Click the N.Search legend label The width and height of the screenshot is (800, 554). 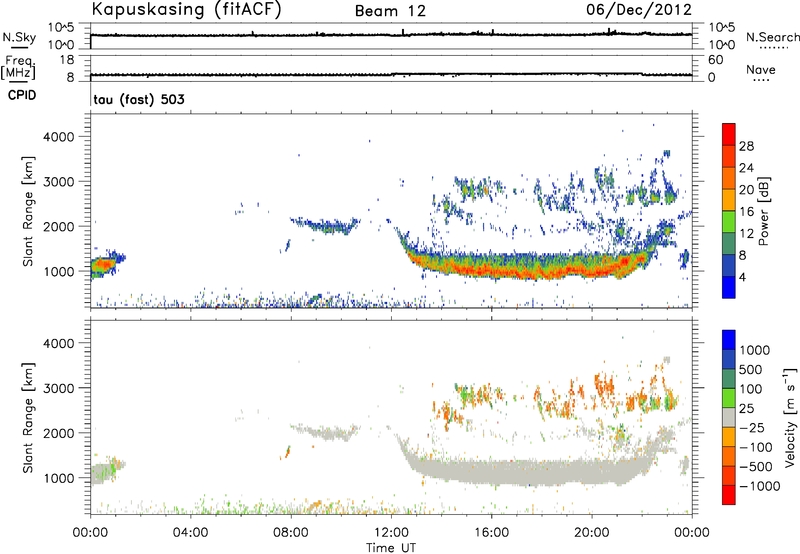click(772, 37)
